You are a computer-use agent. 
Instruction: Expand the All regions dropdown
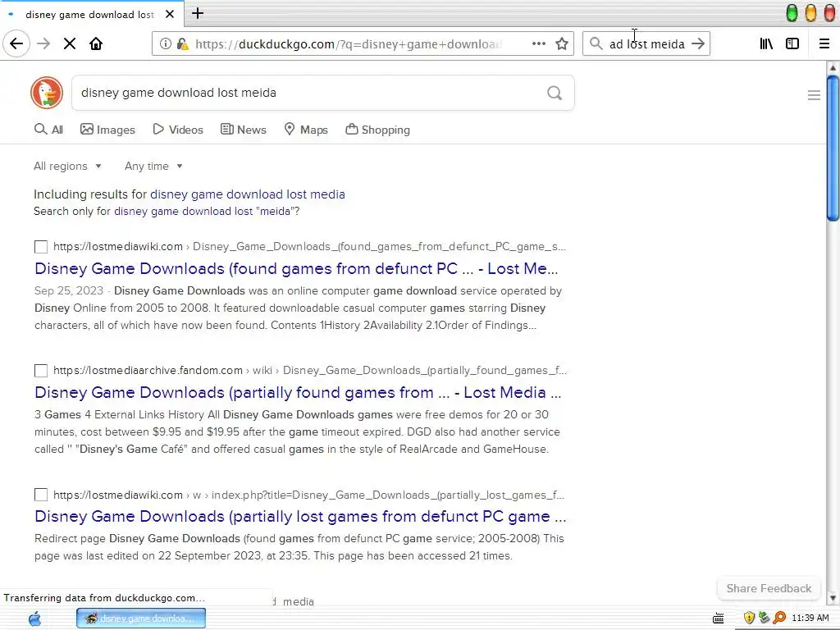[67, 166]
